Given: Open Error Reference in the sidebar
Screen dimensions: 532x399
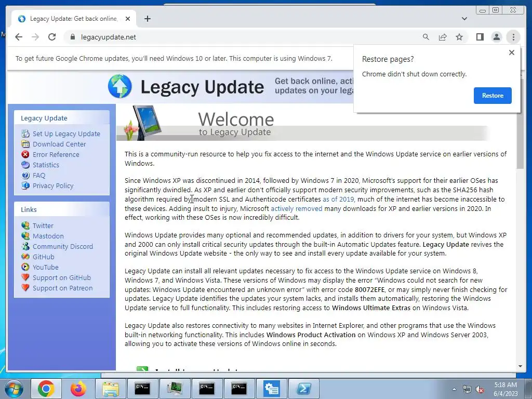Looking at the screenshot, I should pos(56,154).
